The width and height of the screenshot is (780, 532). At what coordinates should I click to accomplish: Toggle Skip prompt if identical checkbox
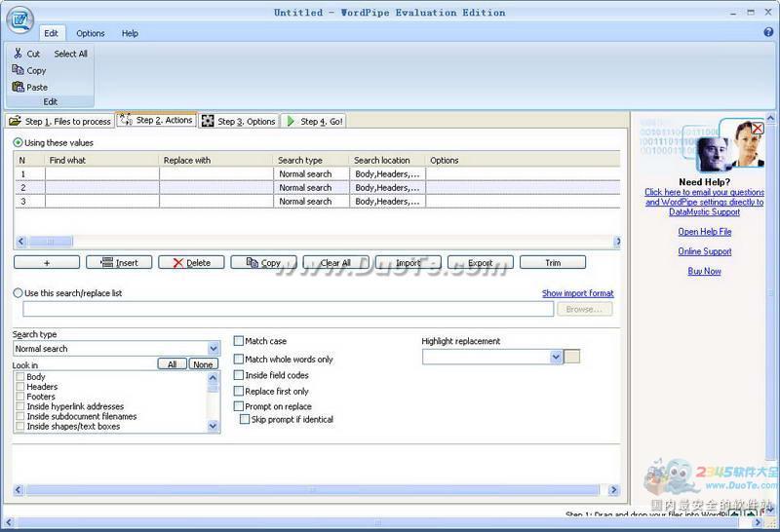pos(245,419)
